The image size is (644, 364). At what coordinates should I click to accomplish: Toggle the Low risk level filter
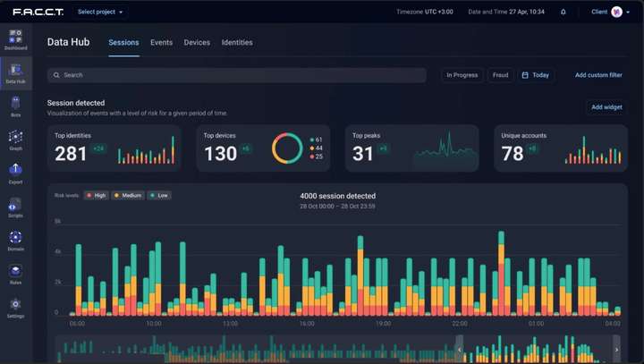point(159,195)
